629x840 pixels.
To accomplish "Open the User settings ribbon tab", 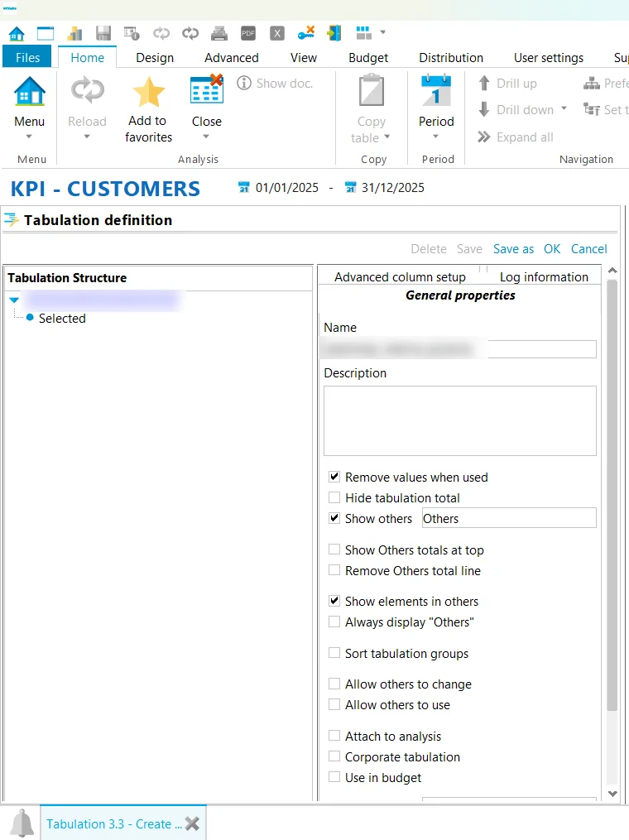I will point(548,57).
